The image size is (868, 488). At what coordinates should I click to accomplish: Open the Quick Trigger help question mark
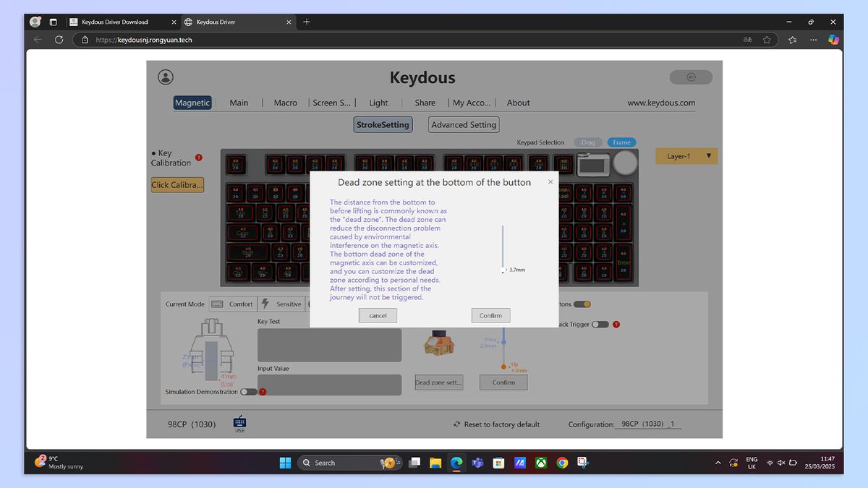click(x=616, y=324)
